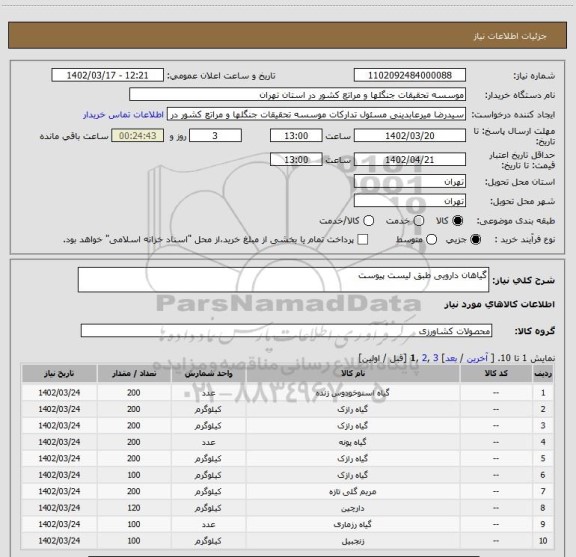Viewport: 576px width, 557px height.
Task: Click the unit کیلوگرم in row 10
Action: pos(208,541)
